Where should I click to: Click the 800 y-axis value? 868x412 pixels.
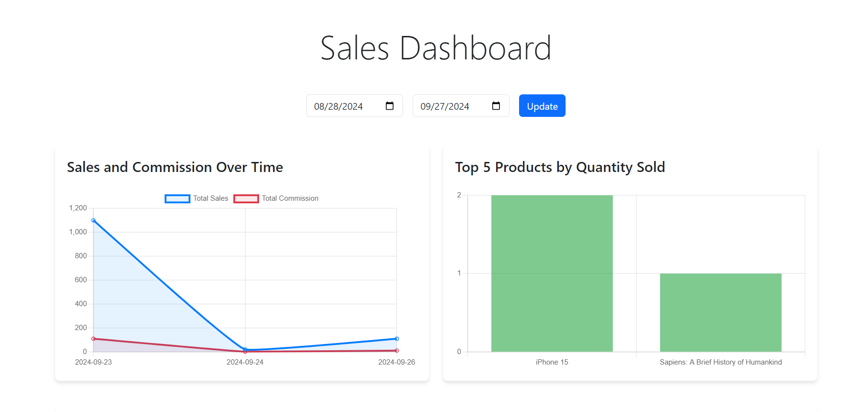(81, 256)
